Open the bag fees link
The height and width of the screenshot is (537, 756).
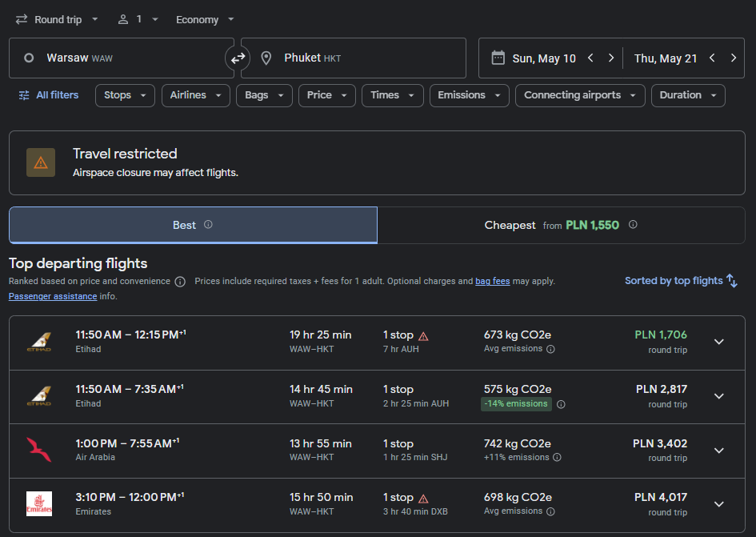(x=492, y=281)
